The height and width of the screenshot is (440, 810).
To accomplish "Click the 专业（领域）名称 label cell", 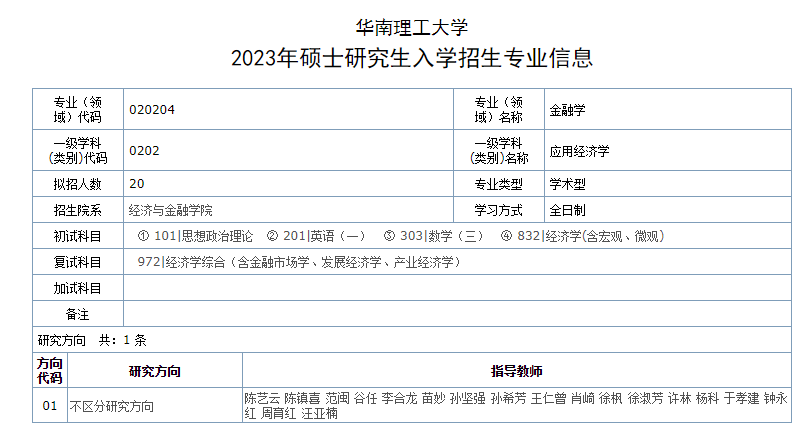I will click(499, 109).
